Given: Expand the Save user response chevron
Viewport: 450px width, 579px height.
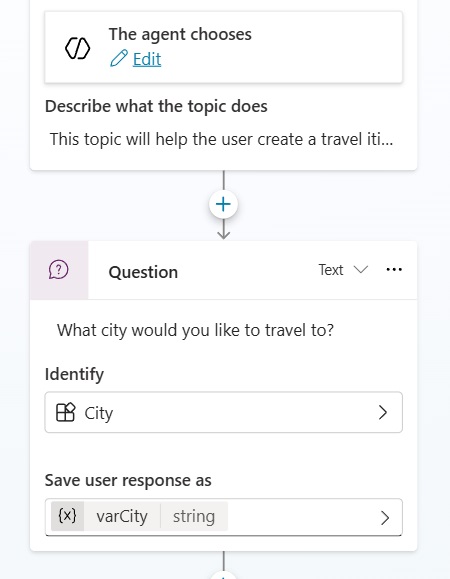Looking at the screenshot, I should 385,518.
